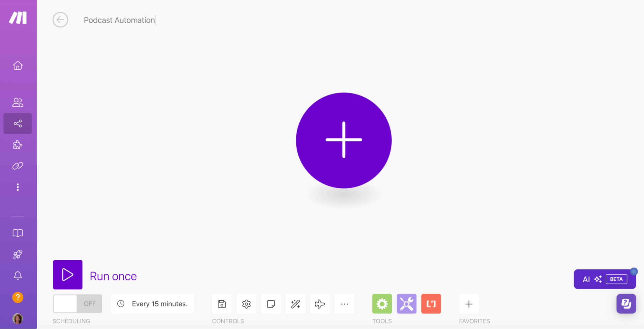Edit the scenario name Podcast Automation
The width and height of the screenshot is (644, 329).
(120, 20)
